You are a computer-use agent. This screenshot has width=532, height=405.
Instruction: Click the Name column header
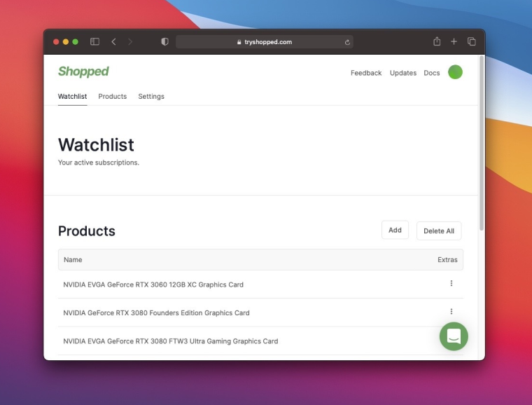(x=73, y=260)
